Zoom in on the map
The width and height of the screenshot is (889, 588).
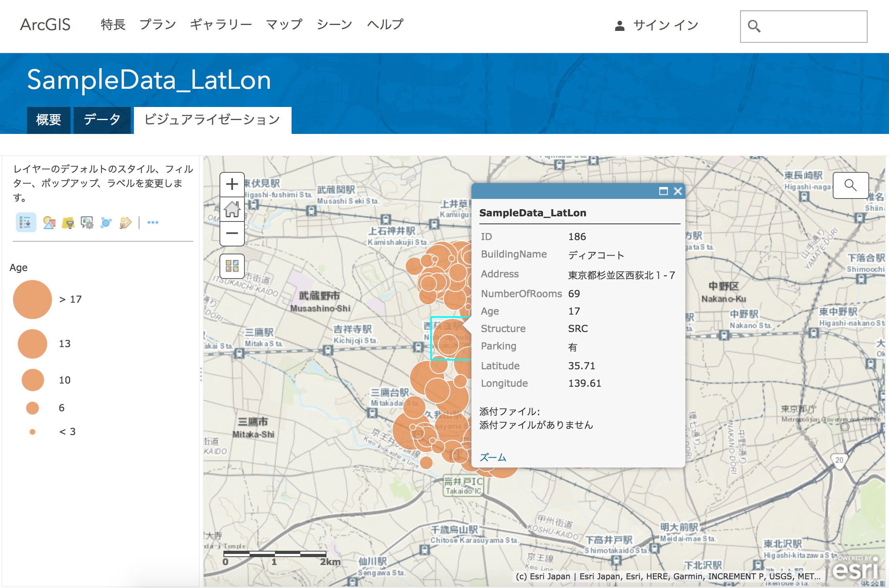232,184
